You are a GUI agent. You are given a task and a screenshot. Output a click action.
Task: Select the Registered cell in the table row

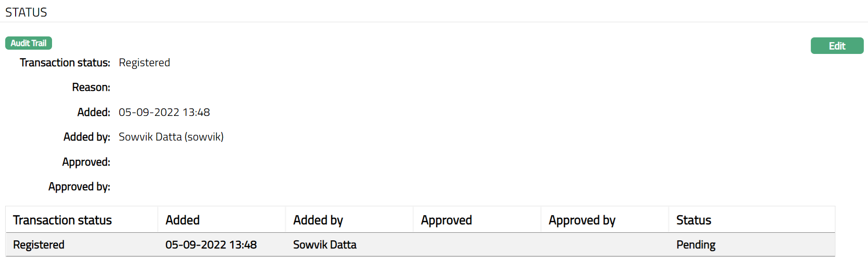(39, 245)
